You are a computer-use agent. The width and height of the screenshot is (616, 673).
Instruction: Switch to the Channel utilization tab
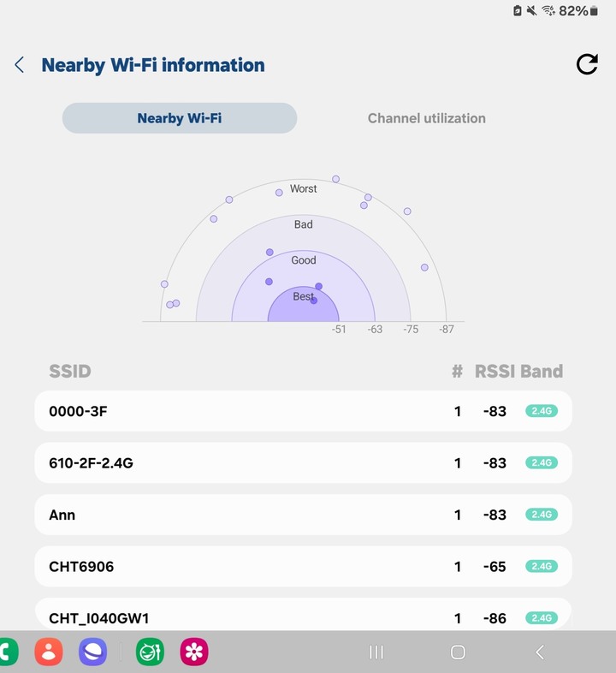point(426,118)
